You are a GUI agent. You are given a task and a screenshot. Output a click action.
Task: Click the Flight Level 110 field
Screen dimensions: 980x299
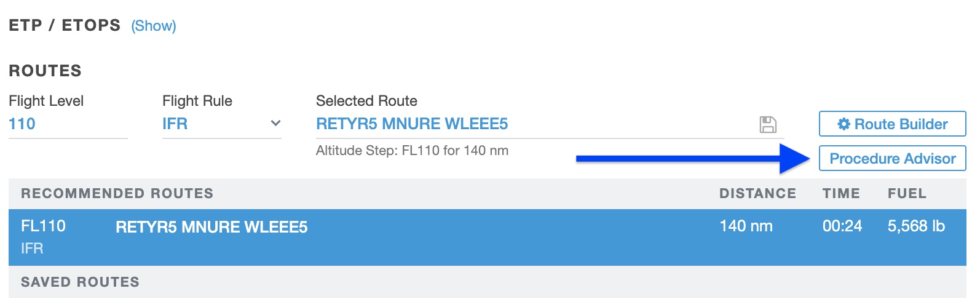[x=22, y=124]
